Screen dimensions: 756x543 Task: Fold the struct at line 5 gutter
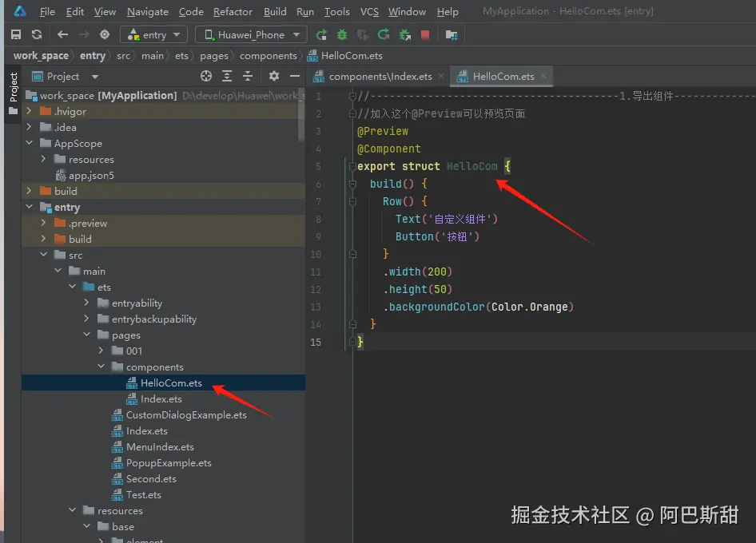tap(352, 166)
